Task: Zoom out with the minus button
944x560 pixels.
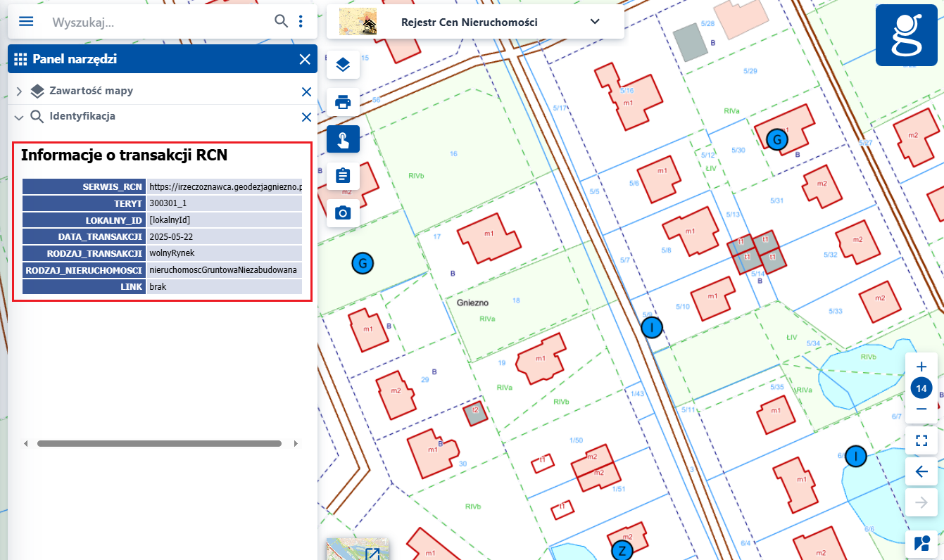Action: click(921, 409)
